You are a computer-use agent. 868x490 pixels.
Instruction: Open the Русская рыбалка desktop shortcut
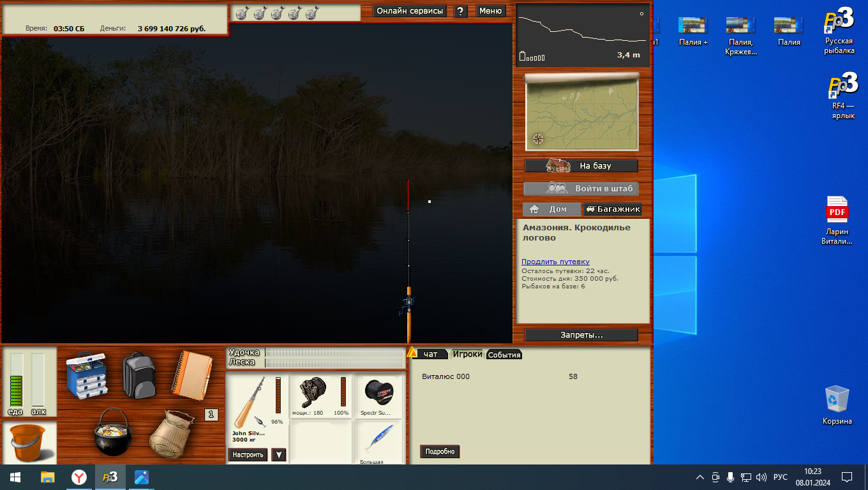[839, 32]
